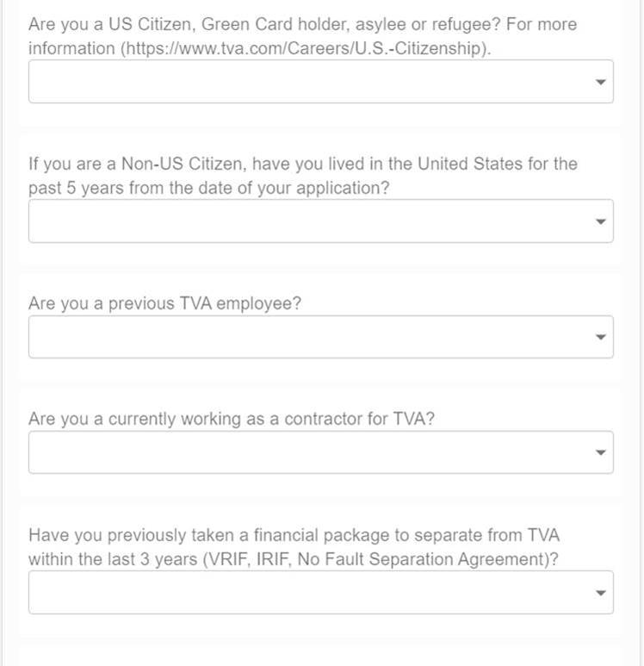Viewport: 644px width, 666px height.
Task: Open the previous TVA employee dropdown
Action: click(x=310, y=337)
